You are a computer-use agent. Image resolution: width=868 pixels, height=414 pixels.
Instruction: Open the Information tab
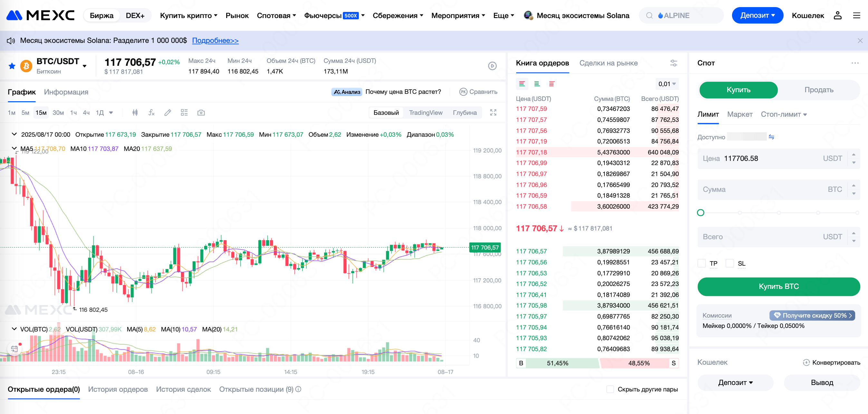tap(66, 92)
